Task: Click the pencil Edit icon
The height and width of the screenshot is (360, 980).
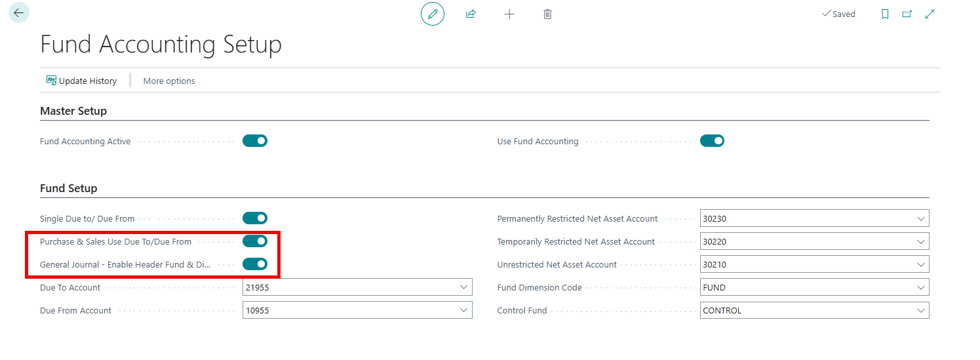Action: click(x=433, y=14)
